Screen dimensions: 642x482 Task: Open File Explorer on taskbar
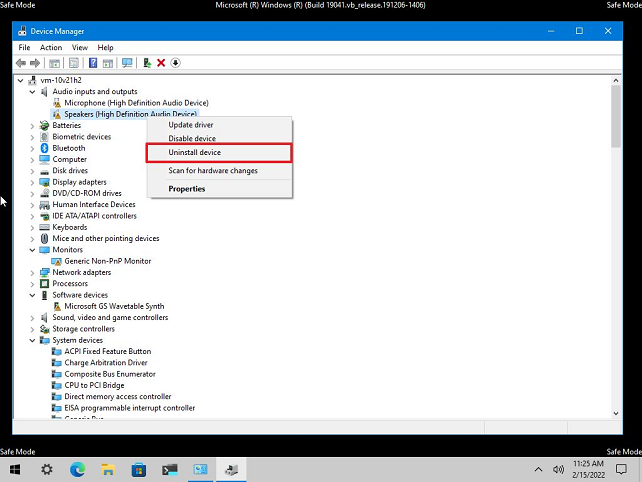pos(108,470)
